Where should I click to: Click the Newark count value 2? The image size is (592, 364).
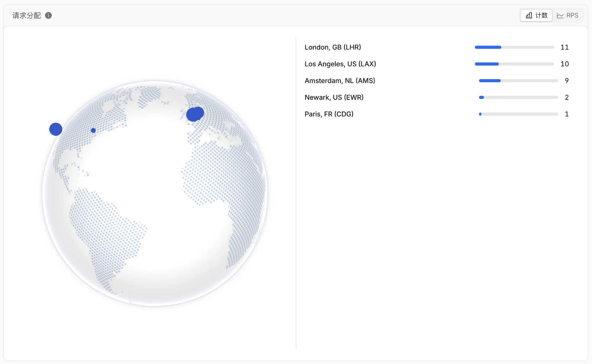567,97
